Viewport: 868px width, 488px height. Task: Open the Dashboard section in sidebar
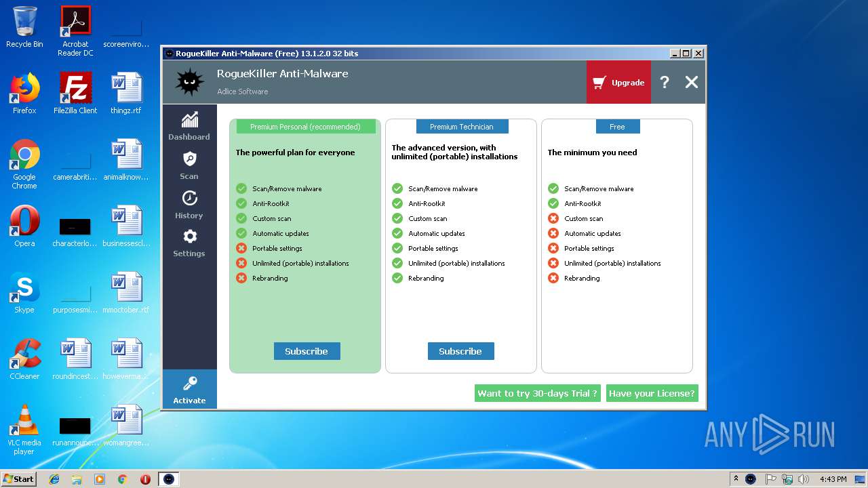coord(189,126)
